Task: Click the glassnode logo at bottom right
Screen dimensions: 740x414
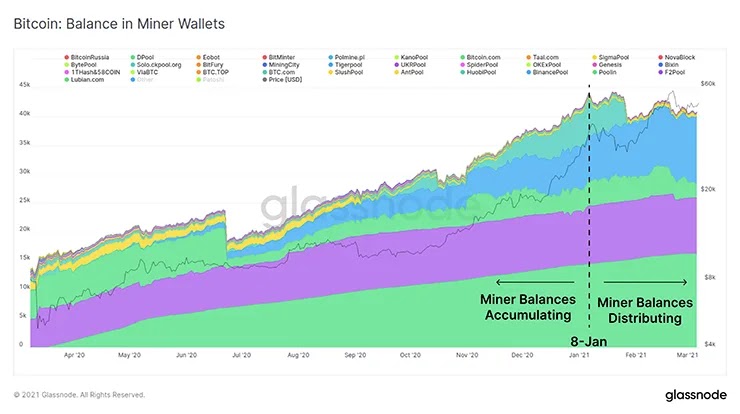Action: click(x=696, y=395)
